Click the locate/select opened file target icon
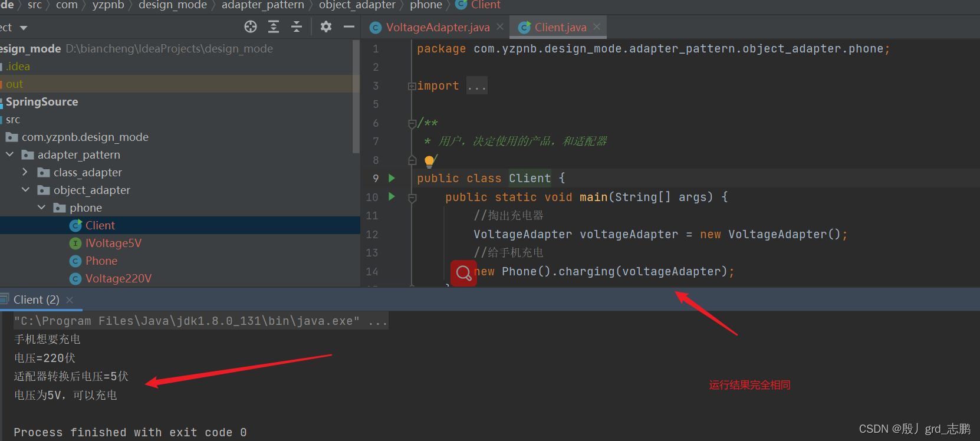Viewport: 980px width, 441px height. [251, 27]
